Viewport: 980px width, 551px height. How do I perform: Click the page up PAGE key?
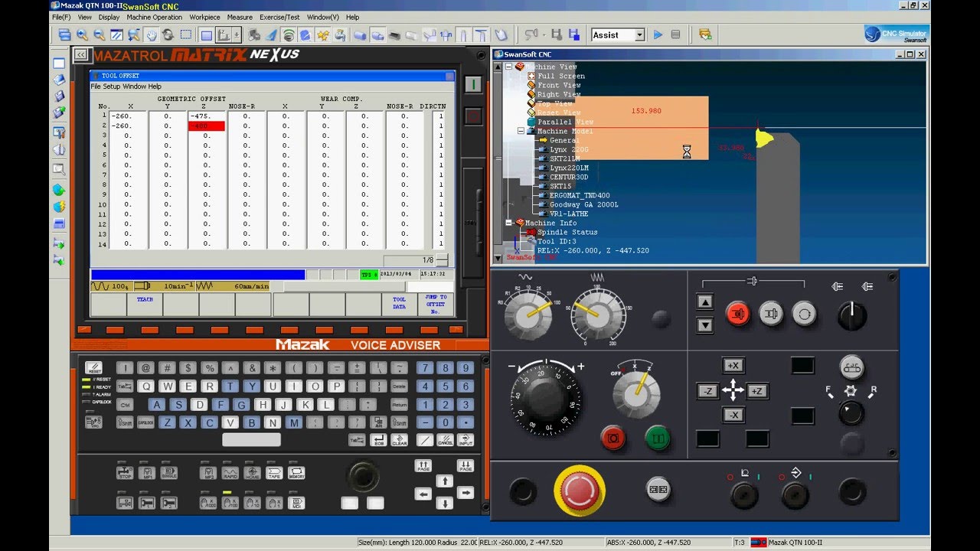pos(423,466)
